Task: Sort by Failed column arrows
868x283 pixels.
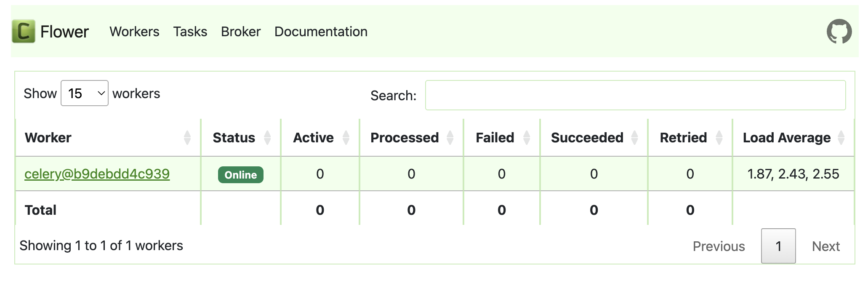Action: pos(527,138)
